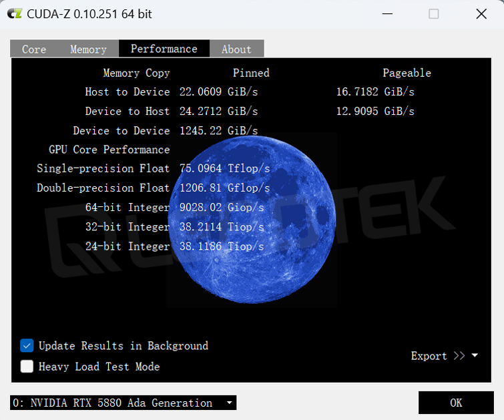
Task: Select the 64-bit Integer value 9028.02 Giop/s
Action: (222, 208)
